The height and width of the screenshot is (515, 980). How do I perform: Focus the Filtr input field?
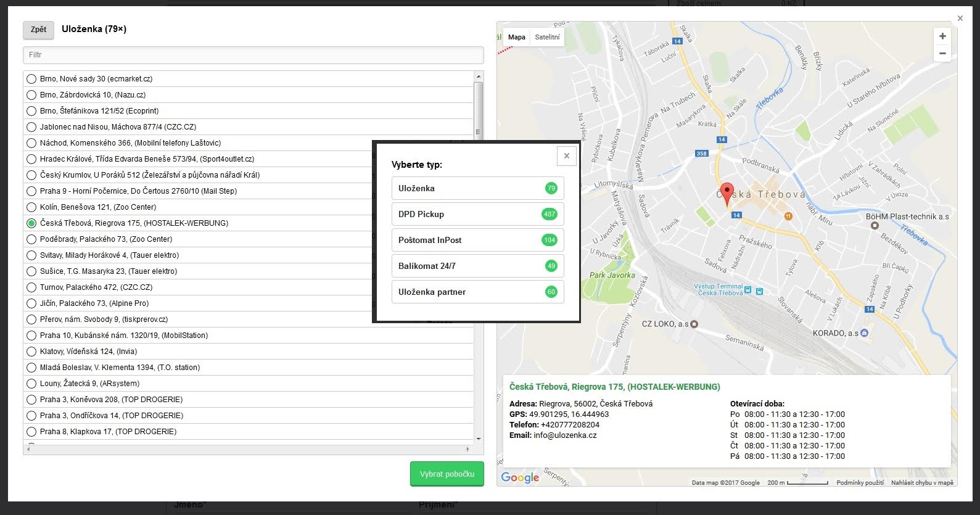[253, 55]
